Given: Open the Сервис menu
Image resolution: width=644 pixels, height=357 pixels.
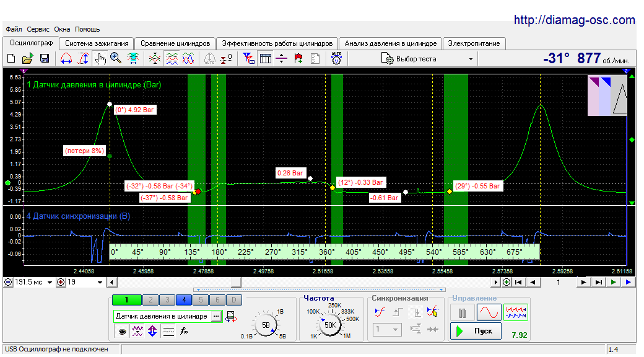Looking at the screenshot, I should pyautogui.click(x=38, y=29).
